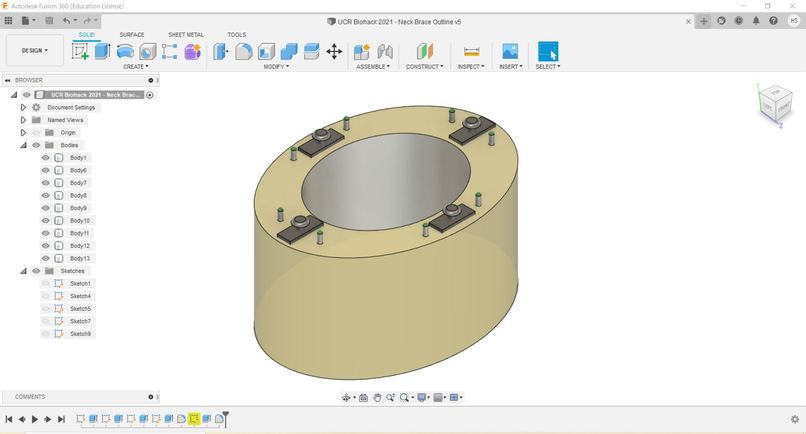The height and width of the screenshot is (434, 806).
Task: Select the Hole tool
Action: pyautogui.click(x=148, y=51)
